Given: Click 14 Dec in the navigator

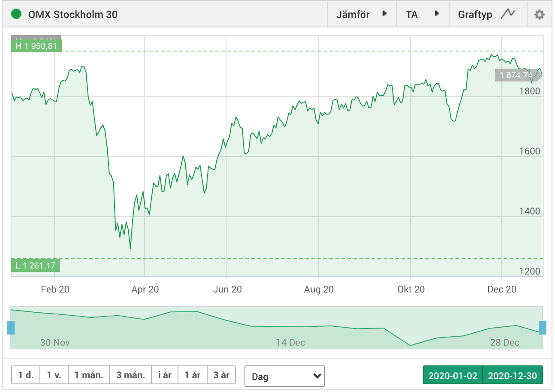Looking at the screenshot, I should click(x=290, y=342).
